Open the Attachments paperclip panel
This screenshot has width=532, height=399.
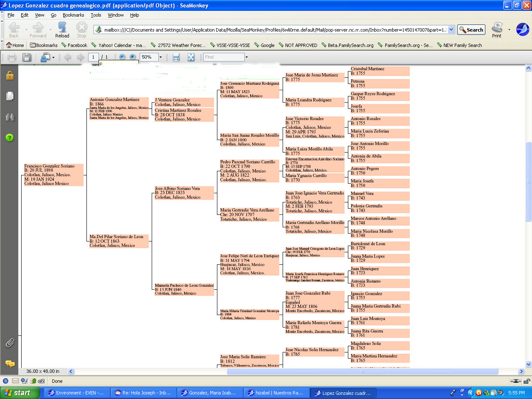point(10,343)
